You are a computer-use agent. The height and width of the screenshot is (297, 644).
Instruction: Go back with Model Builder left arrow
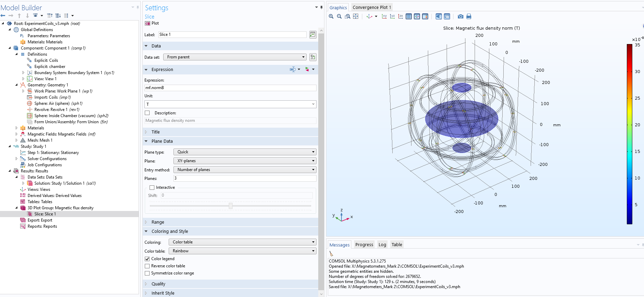pos(3,16)
